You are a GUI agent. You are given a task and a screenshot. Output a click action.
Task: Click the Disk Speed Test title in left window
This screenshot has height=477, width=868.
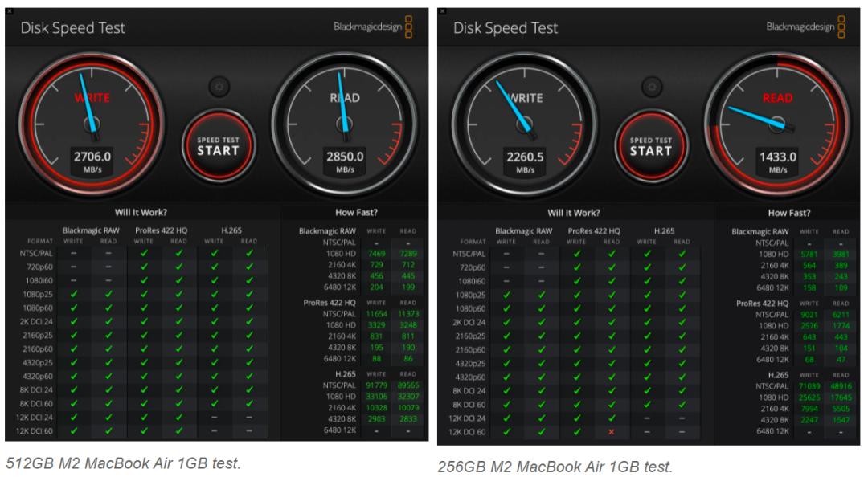(x=73, y=29)
